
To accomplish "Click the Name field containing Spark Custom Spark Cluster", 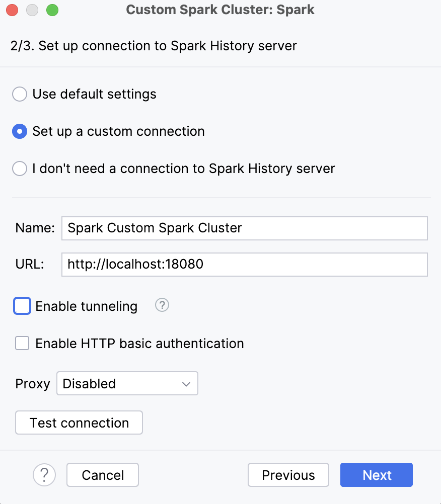I will click(244, 228).
